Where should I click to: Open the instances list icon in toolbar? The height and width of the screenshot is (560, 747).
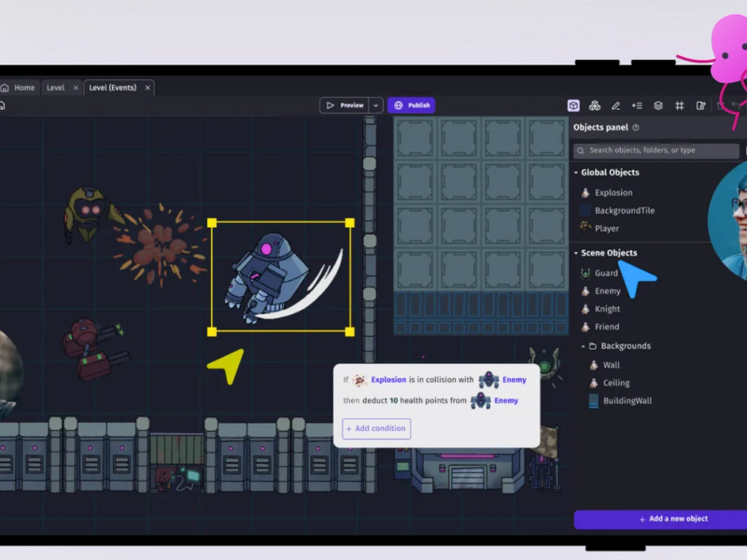637,105
